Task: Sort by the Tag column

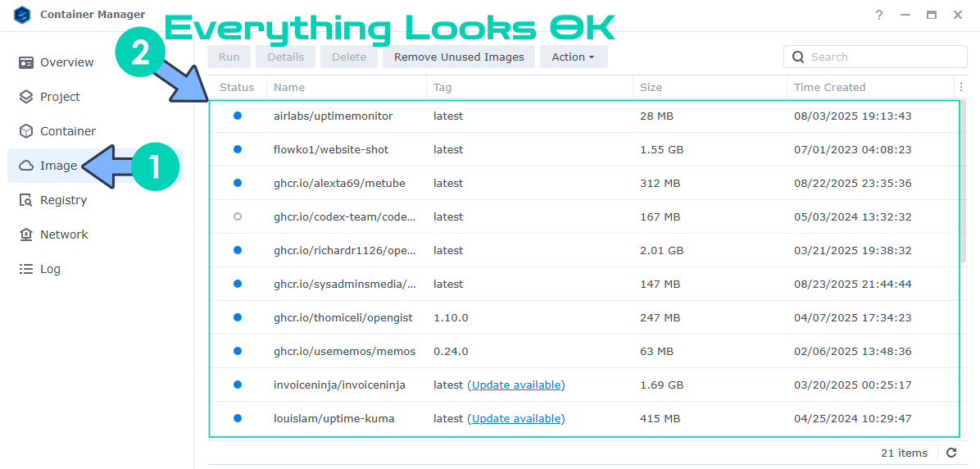Action: 530,87
